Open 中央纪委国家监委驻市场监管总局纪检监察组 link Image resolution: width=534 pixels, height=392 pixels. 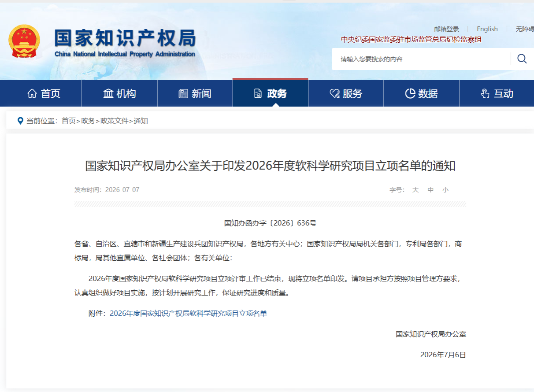[x=411, y=40]
